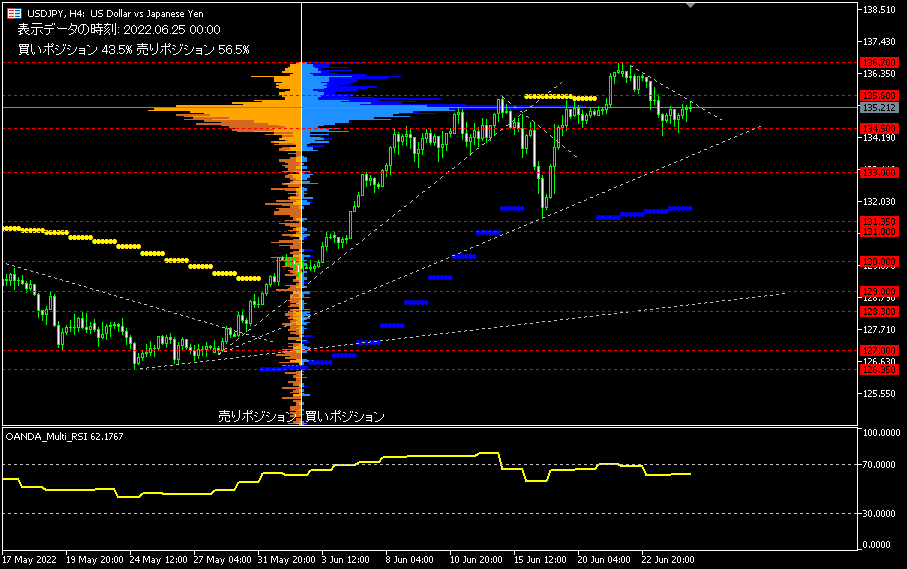Click the '20 Jun 04:00' time axis label
This screenshot has width=907, height=569.
point(604,560)
